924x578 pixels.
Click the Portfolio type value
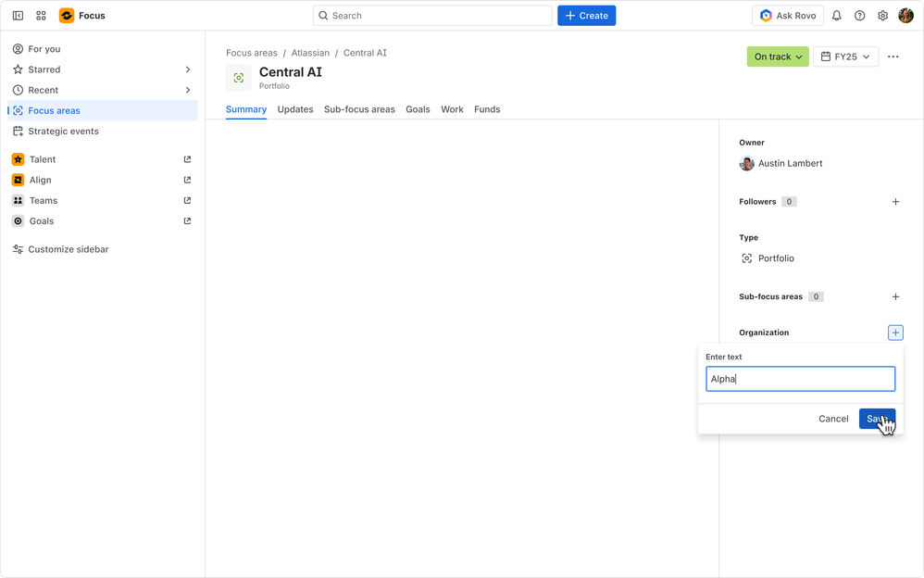pos(768,259)
